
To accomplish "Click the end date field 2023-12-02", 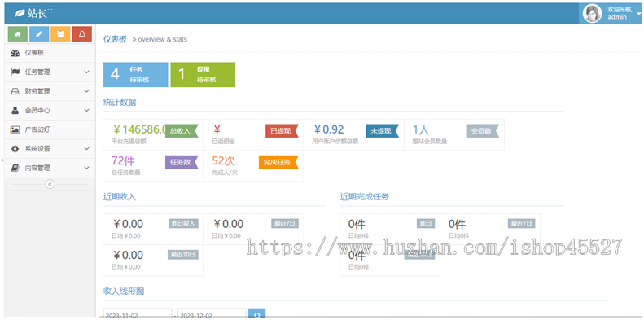I will [x=212, y=314].
